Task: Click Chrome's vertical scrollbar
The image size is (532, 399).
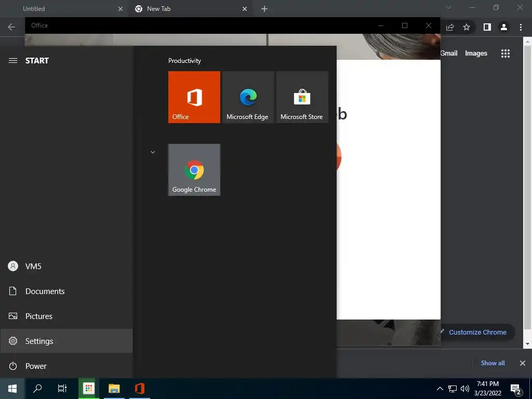Action: [x=527, y=187]
